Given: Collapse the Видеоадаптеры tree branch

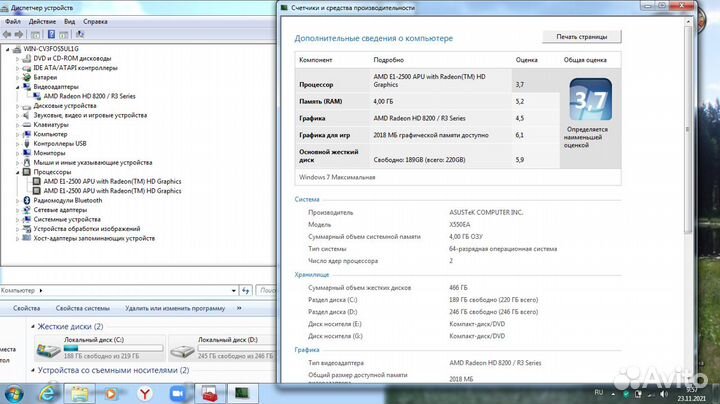Looking at the screenshot, I should click(17, 87).
